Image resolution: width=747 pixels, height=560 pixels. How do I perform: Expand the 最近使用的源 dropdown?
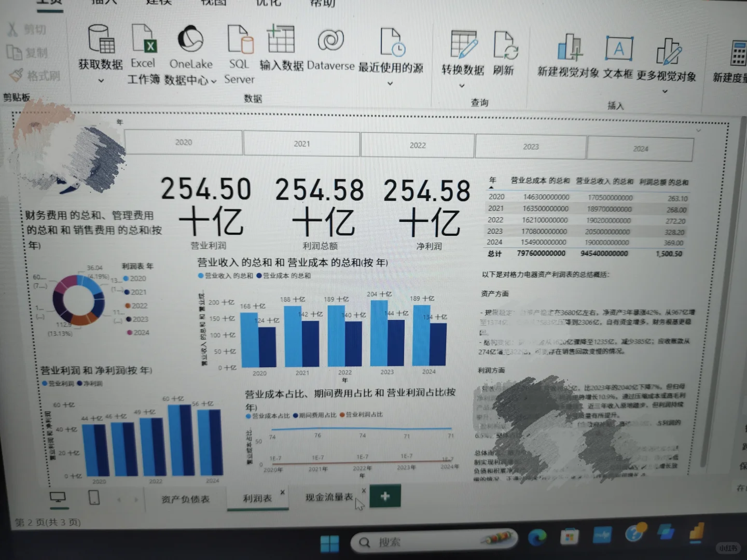(390, 83)
